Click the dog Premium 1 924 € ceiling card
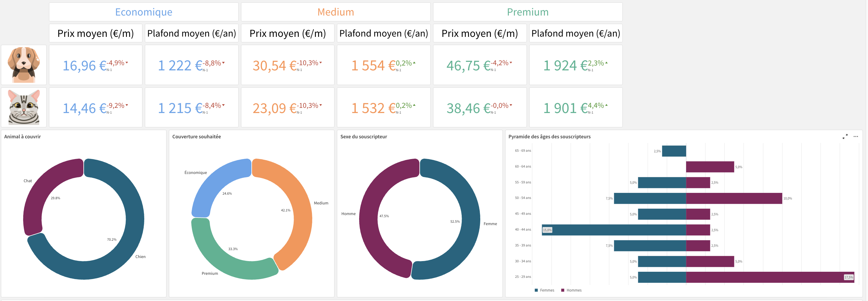This screenshot has height=301, width=868. [576, 65]
